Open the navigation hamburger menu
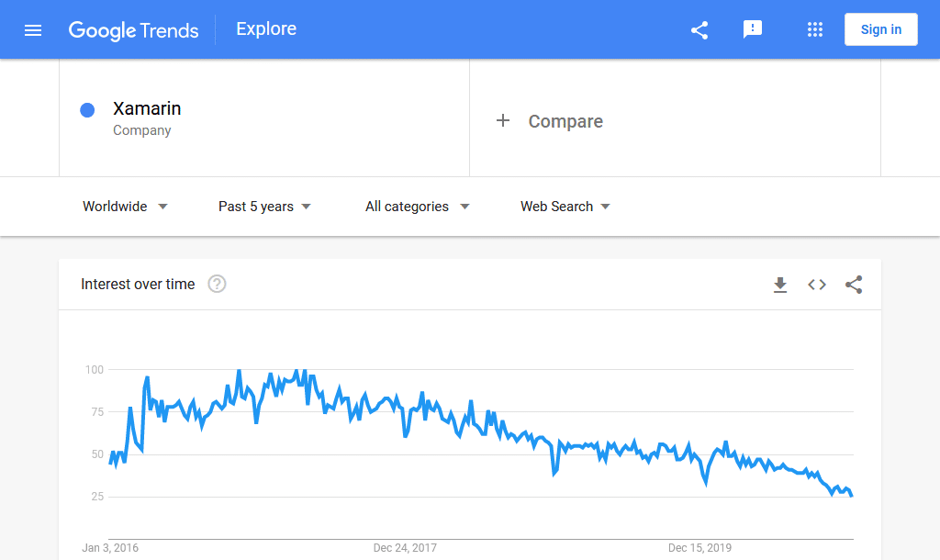This screenshot has height=560, width=940. [x=33, y=29]
